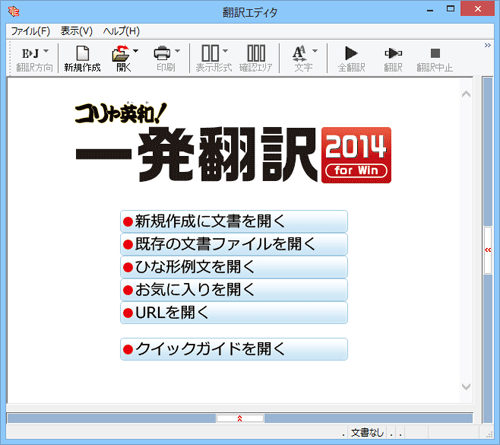
Task: Open the ヘルプ(H) menu
Action: (x=121, y=31)
